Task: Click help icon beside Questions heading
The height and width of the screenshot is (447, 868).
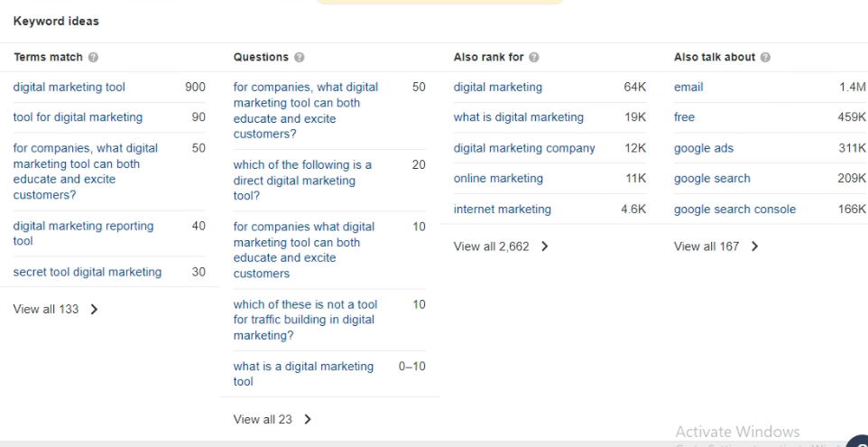Action: (x=299, y=57)
